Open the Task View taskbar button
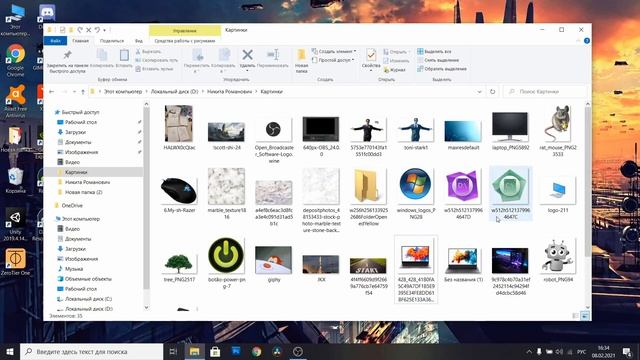Screen dimensions: 640x360 [x=173, y=351]
